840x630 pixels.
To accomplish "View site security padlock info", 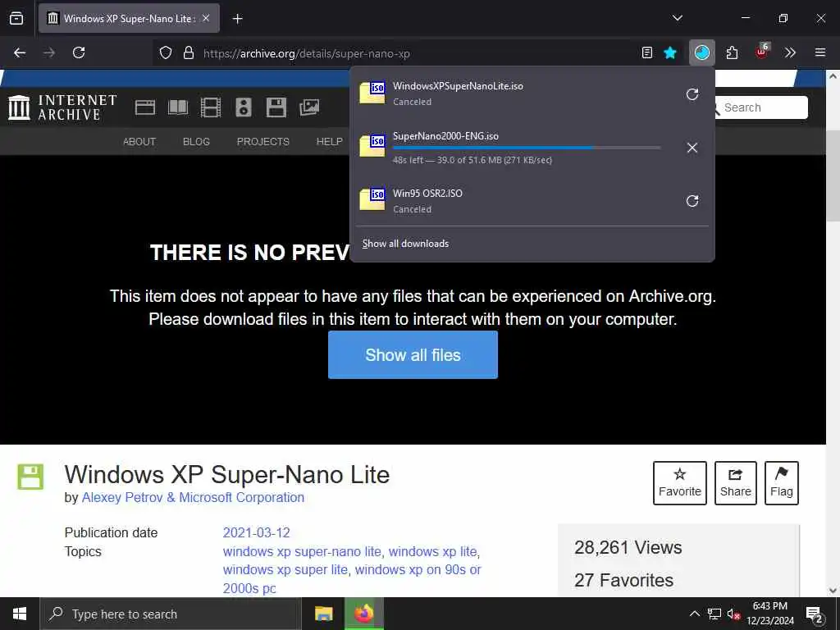I will pos(188,52).
